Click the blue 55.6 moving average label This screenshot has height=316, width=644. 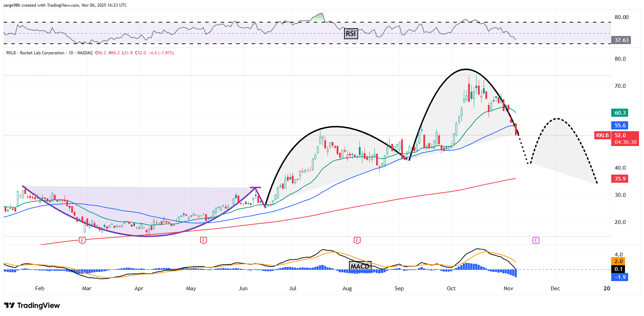(620, 126)
